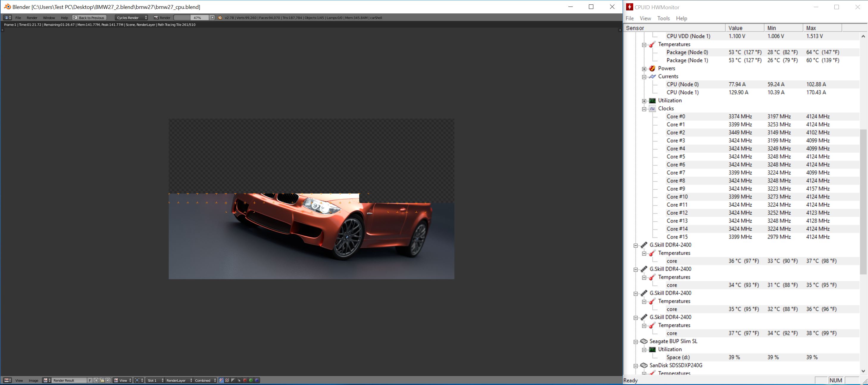The width and height of the screenshot is (868, 385).
Task: Open the Cycles Render engine dropdown
Action: click(132, 18)
